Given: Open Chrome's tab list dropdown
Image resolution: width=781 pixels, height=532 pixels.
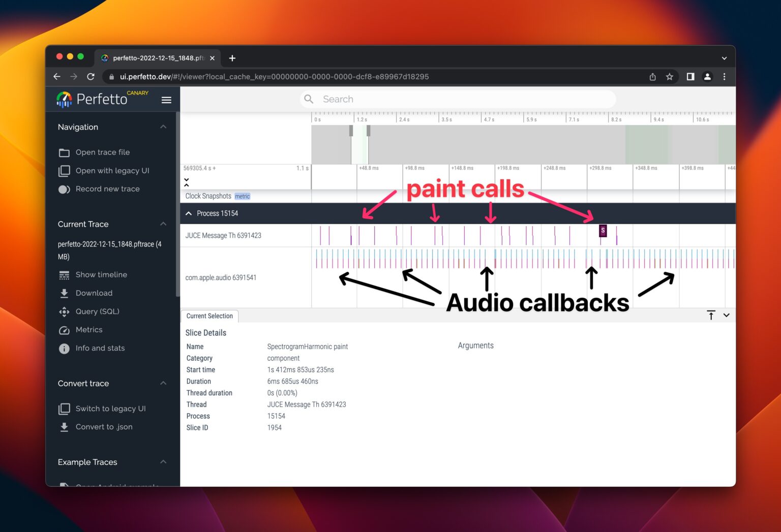Looking at the screenshot, I should coord(724,58).
